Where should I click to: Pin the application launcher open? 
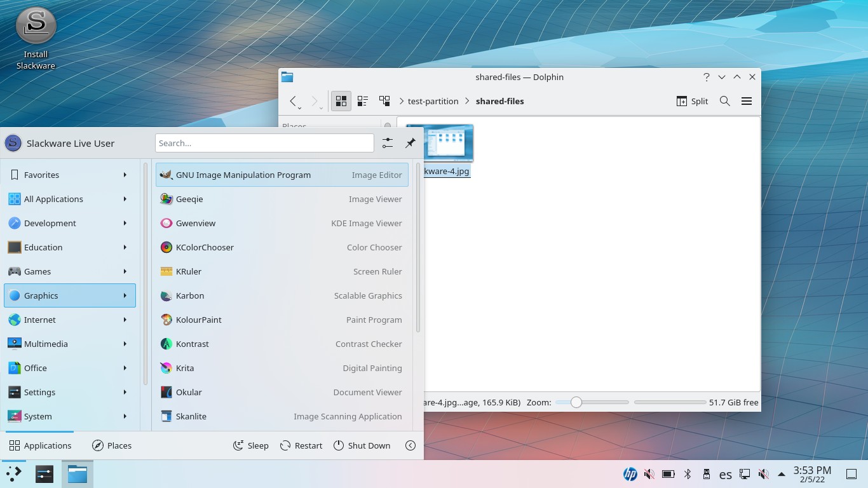[410, 143]
